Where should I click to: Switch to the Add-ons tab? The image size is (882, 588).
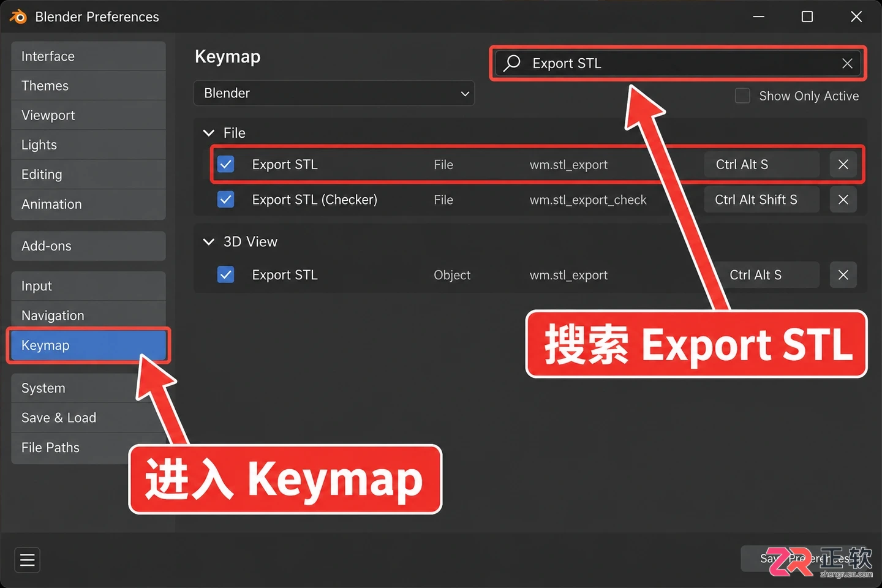pos(88,246)
